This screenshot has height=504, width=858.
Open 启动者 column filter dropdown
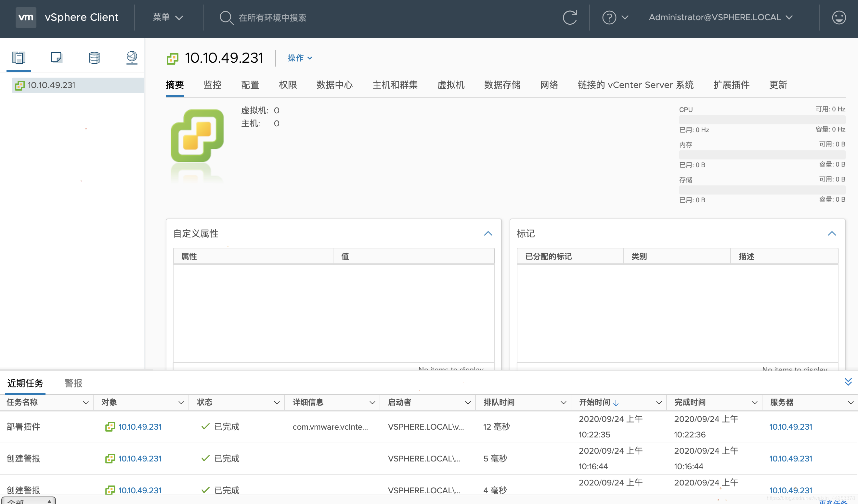[468, 403]
